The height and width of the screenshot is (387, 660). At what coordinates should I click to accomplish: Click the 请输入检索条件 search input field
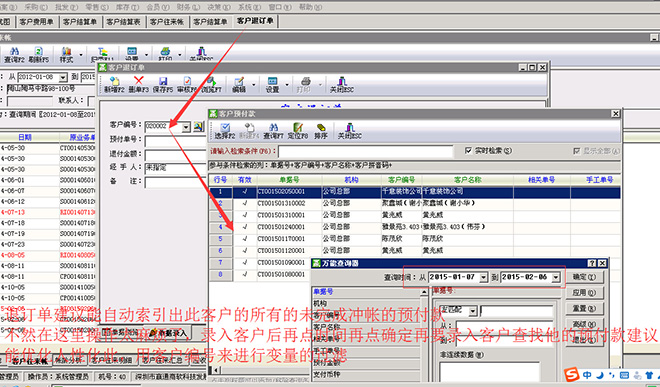365,151
